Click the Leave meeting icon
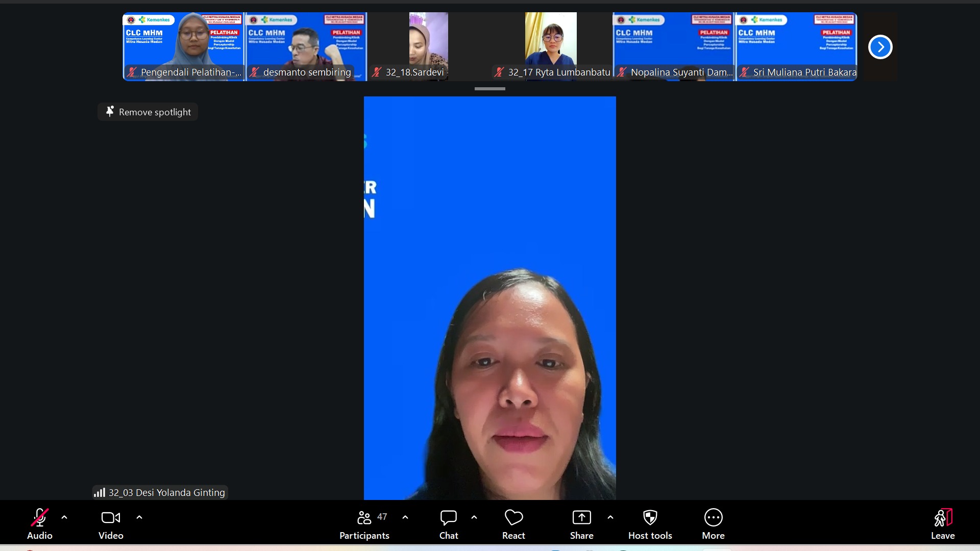This screenshot has height=551, width=980. pos(943,518)
